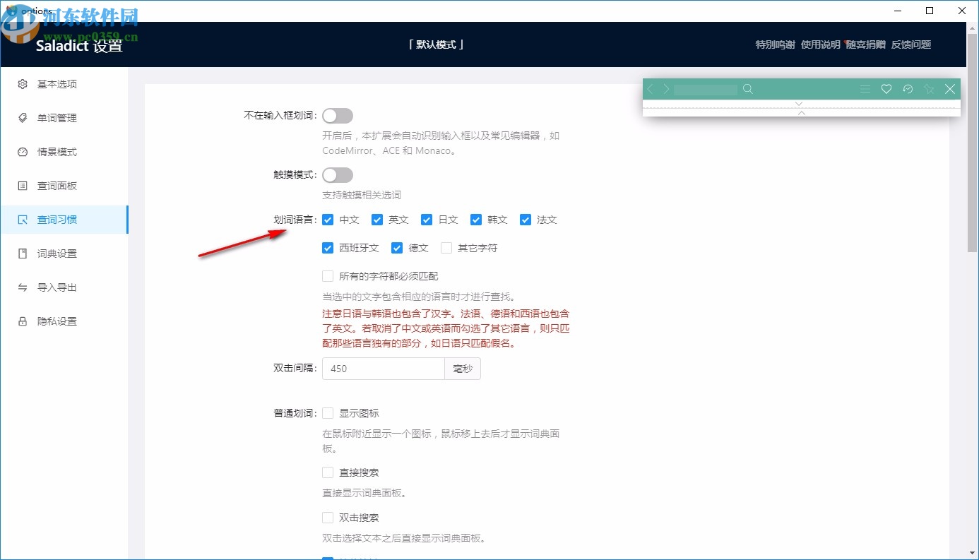Select the 查词习惯 sidebar item

coord(64,220)
